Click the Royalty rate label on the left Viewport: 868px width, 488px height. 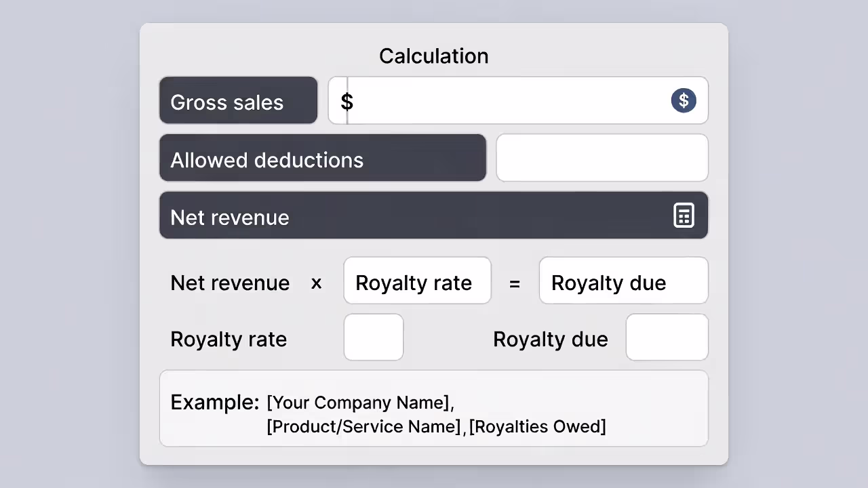coord(229,339)
